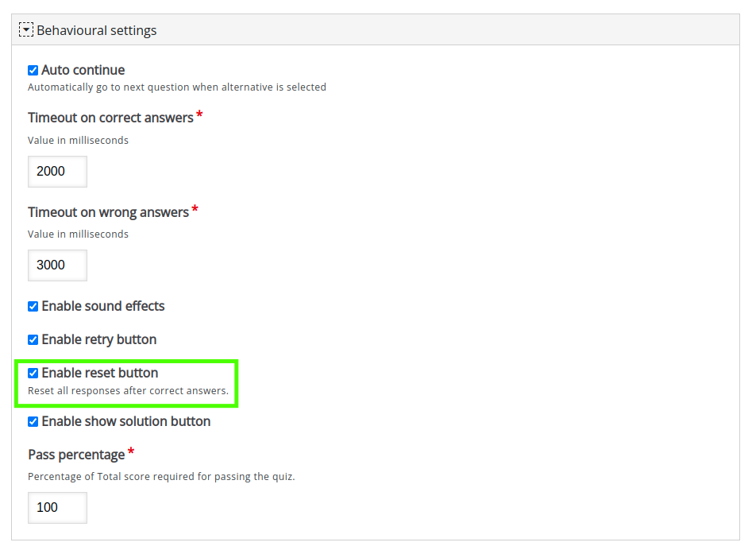The image size is (756, 550).
Task: Click the Pass percentage heading
Action: (76, 455)
